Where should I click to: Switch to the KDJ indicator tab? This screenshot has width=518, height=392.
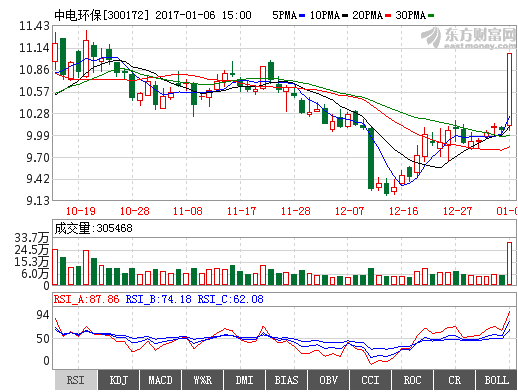click(x=119, y=380)
